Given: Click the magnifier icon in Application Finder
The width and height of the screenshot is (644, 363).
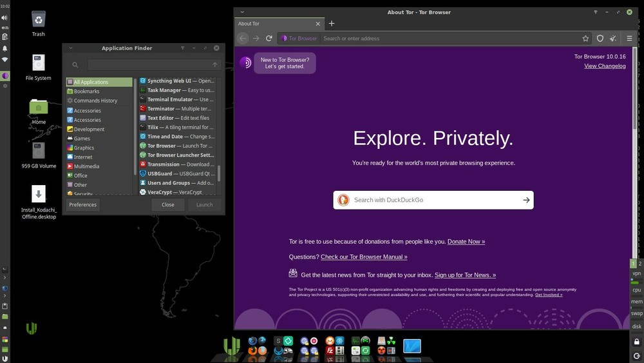Looking at the screenshot, I should pyautogui.click(x=75, y=64).
